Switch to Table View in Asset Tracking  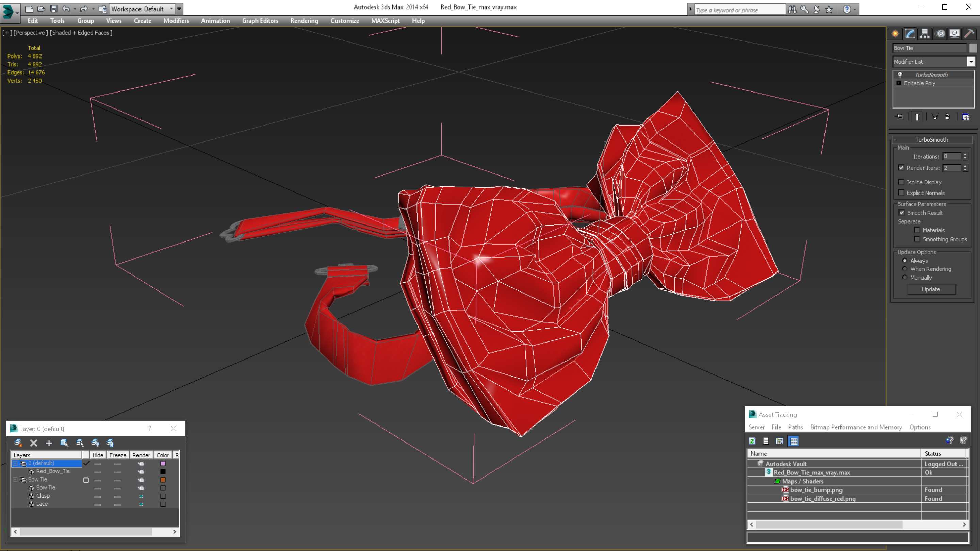[794, 441]
